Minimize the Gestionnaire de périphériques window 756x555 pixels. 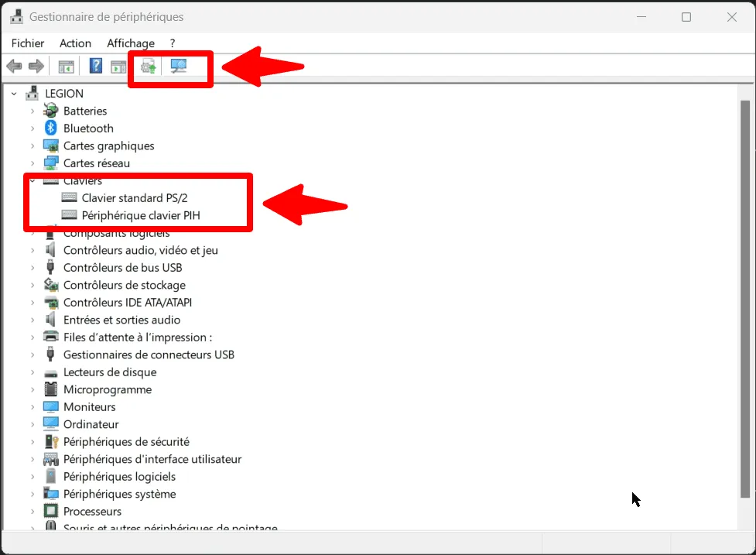coord(641,17)
